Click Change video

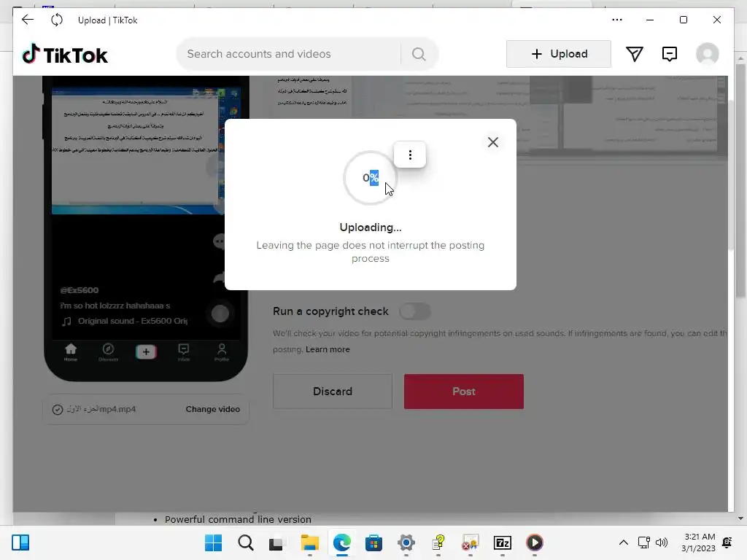pyautogui.click(x=213, y=409)
